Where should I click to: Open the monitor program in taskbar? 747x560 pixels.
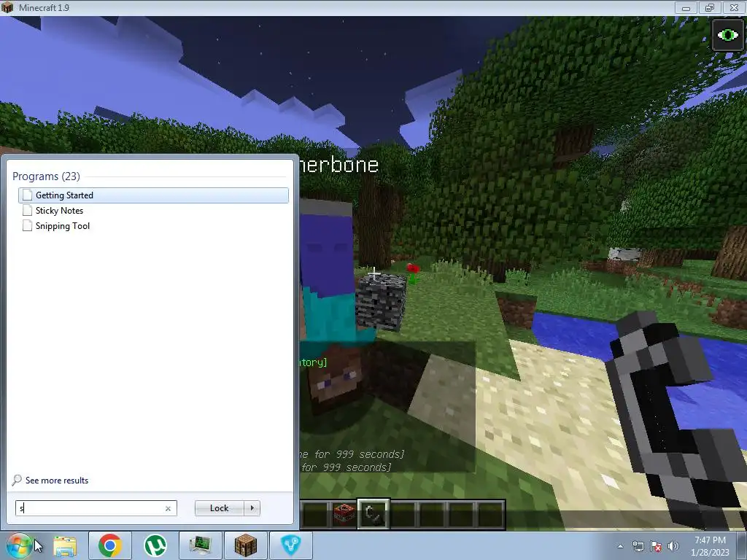coord(200,545)
